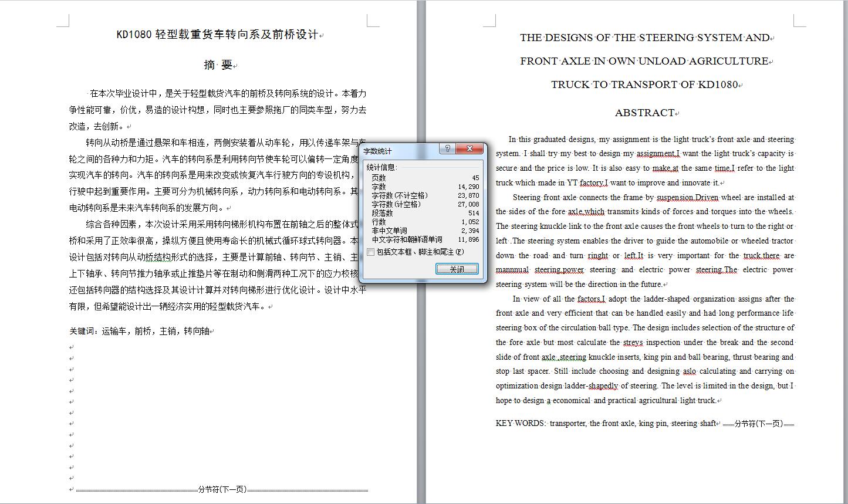
Task: Close the 字数统计 dialog with the red X
Action: [x=469, y=149]
